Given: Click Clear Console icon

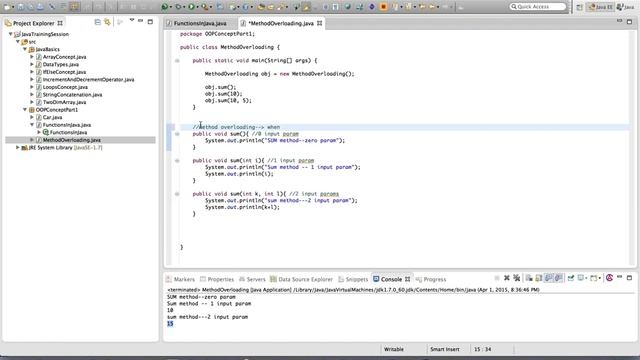Looking at the screenshot, I should (x=529, y=278).
